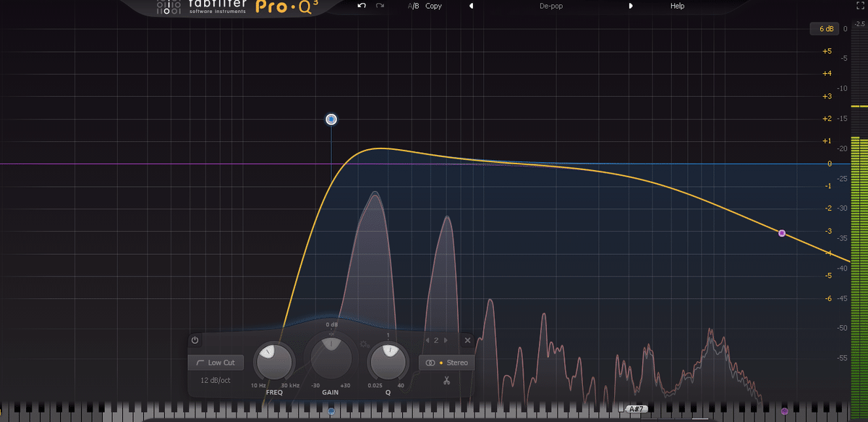Go to previous band in panel
The width and height of the screenshot is (868, 422).
tap(427, 340)
